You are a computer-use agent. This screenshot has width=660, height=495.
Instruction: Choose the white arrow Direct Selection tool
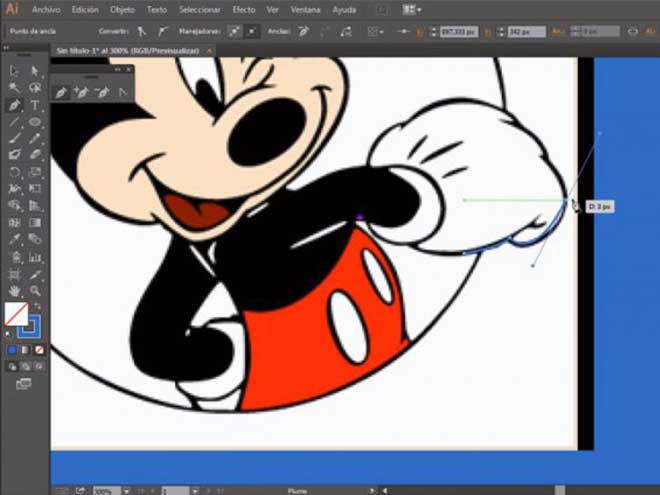[35, 72]
